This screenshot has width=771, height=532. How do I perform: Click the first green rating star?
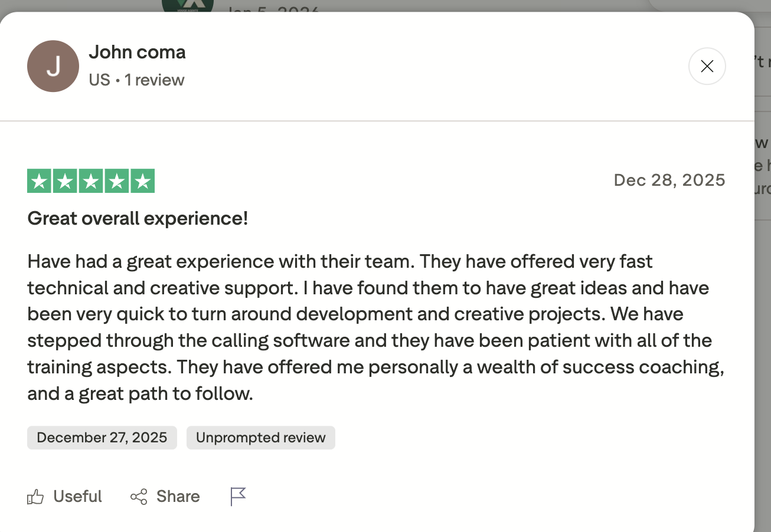coord(40,181)
